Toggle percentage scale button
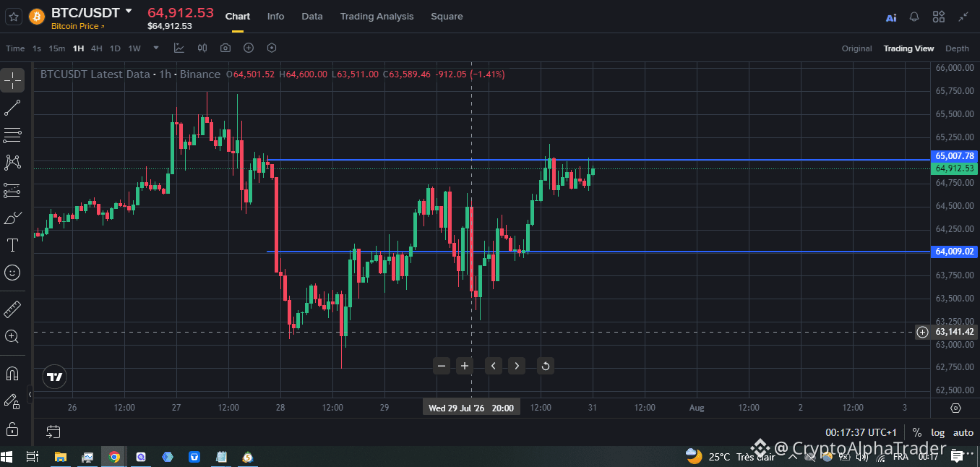 point(917,432)
